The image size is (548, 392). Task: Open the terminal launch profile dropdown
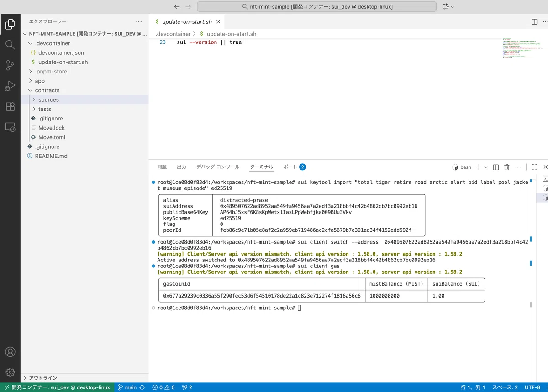(x=485, y=167)
